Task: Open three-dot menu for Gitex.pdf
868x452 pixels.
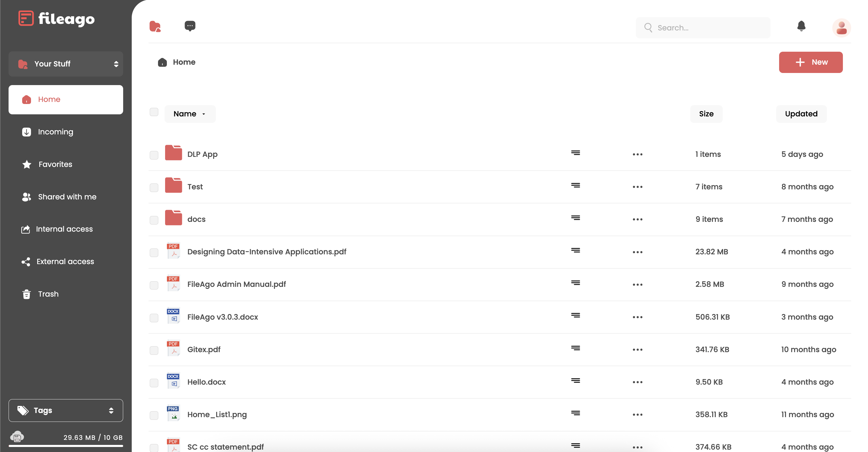Action: click(x=637, y=349)
